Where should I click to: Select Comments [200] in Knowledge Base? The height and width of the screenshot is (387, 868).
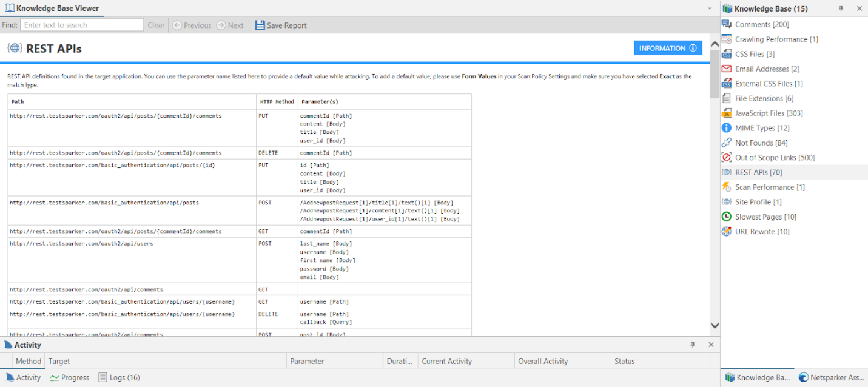pos(762,24)
